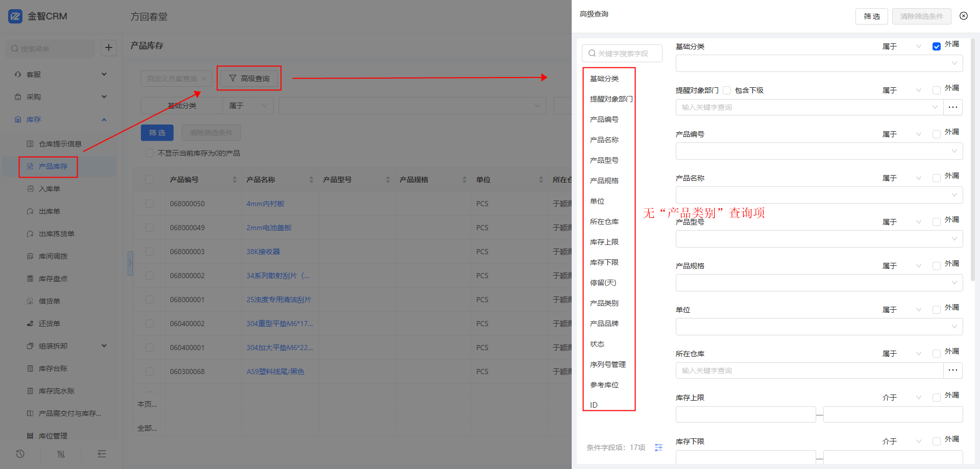Click the plus icon next to menu search
The height and width of the screenshot is (469, 980).
click(109, 48)
